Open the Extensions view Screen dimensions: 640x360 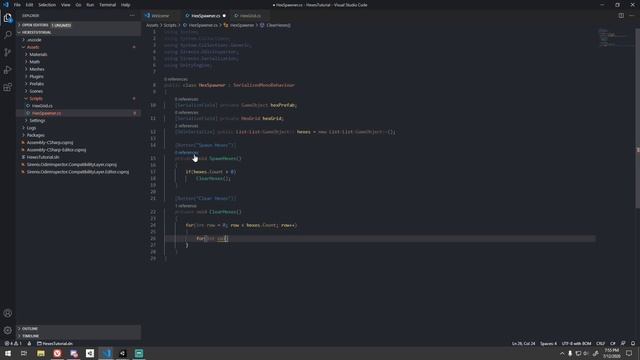[8, 87]
